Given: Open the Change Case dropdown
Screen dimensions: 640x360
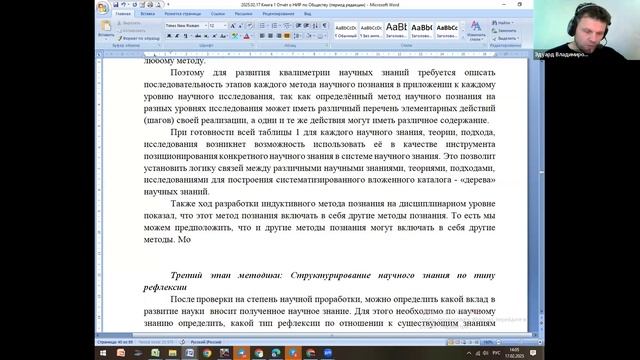Looking at the screenshot, I should (224, 36).
